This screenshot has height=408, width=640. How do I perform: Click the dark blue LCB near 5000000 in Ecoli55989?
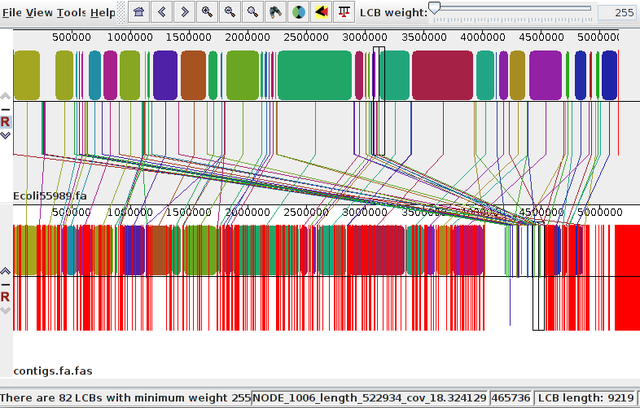(x=609, y=75)
